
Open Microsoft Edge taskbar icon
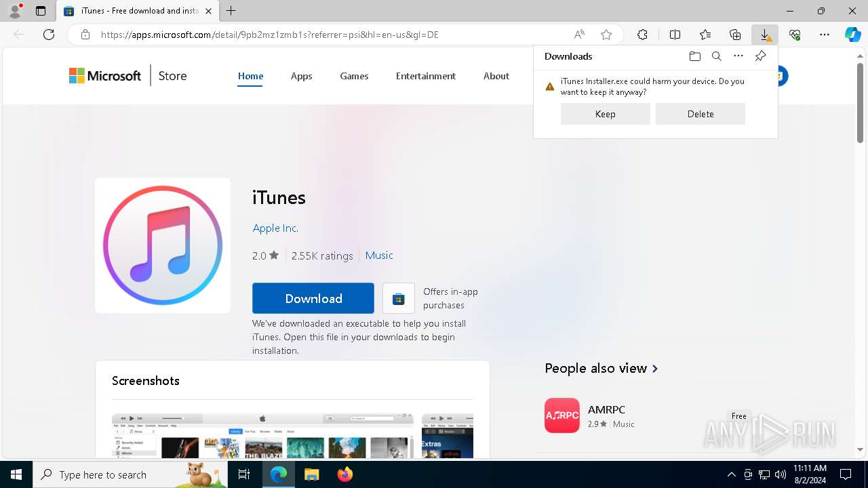(279, 474)
